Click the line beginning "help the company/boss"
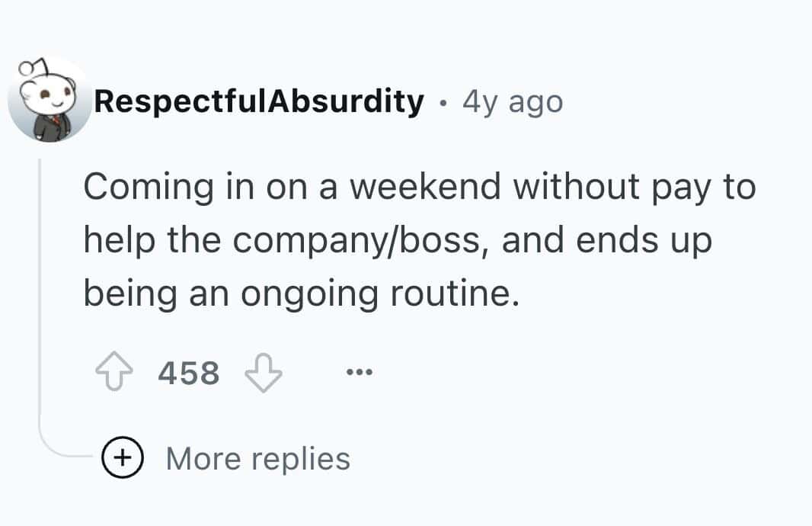Screen dimensions: 812x526 pyautogui.click(x=396, y=241)
